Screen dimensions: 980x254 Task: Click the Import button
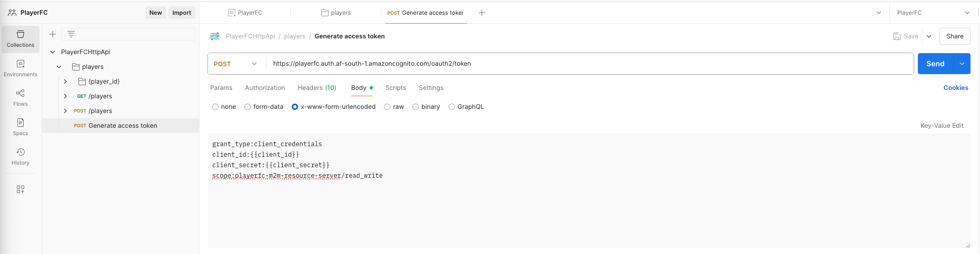click(182, 13)
